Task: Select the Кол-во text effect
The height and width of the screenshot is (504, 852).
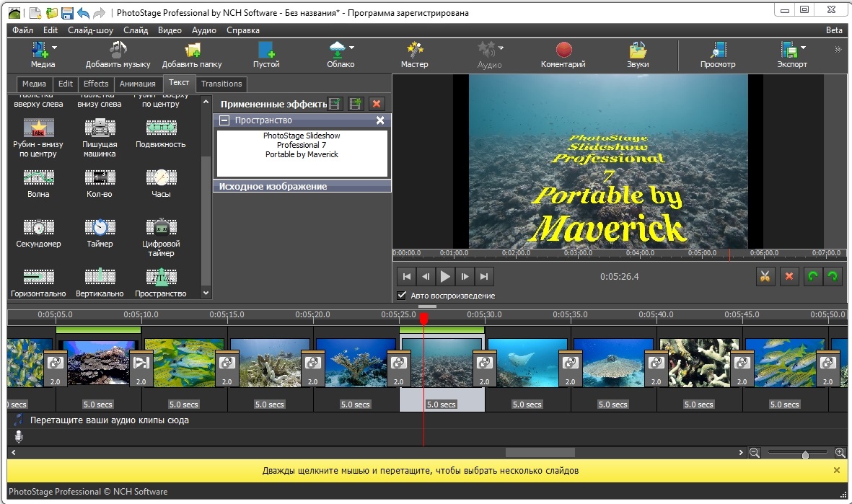Action: (100, 184)
